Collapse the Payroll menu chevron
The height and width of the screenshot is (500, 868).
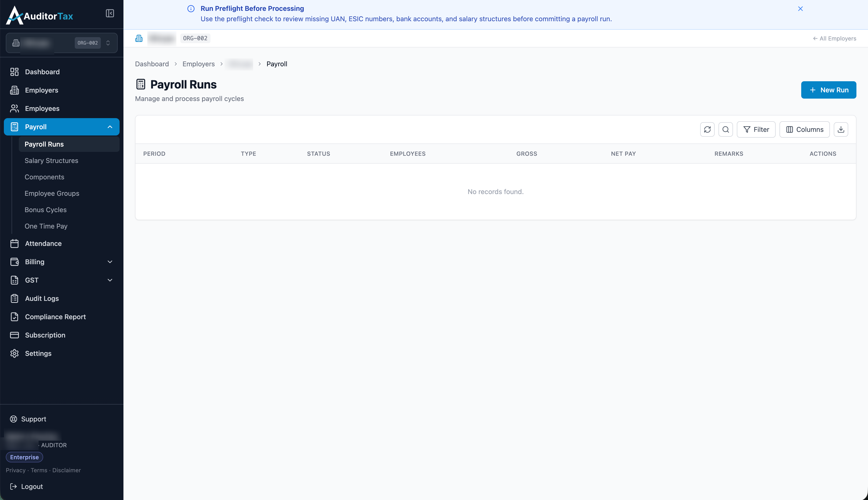click(110, 127)
